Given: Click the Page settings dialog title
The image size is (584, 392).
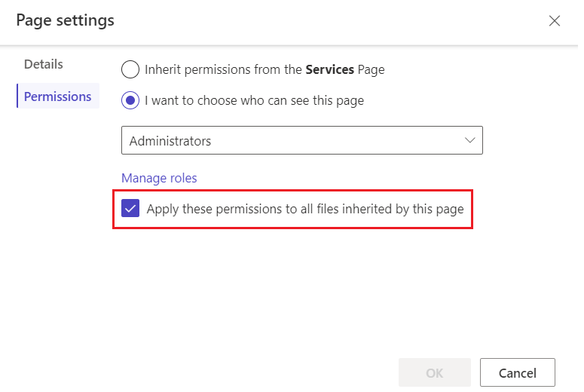Looking at the screenshot, I should coord(66,20).
